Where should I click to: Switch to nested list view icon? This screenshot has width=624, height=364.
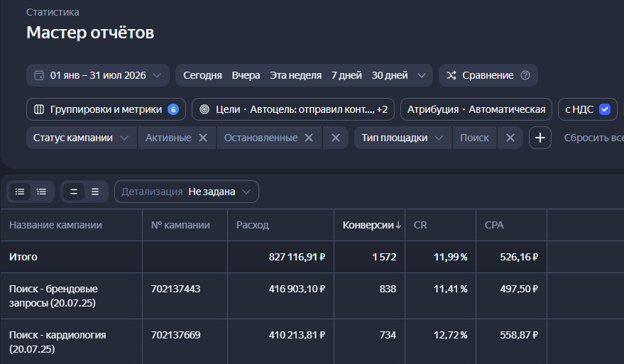(x=41, y=192)
